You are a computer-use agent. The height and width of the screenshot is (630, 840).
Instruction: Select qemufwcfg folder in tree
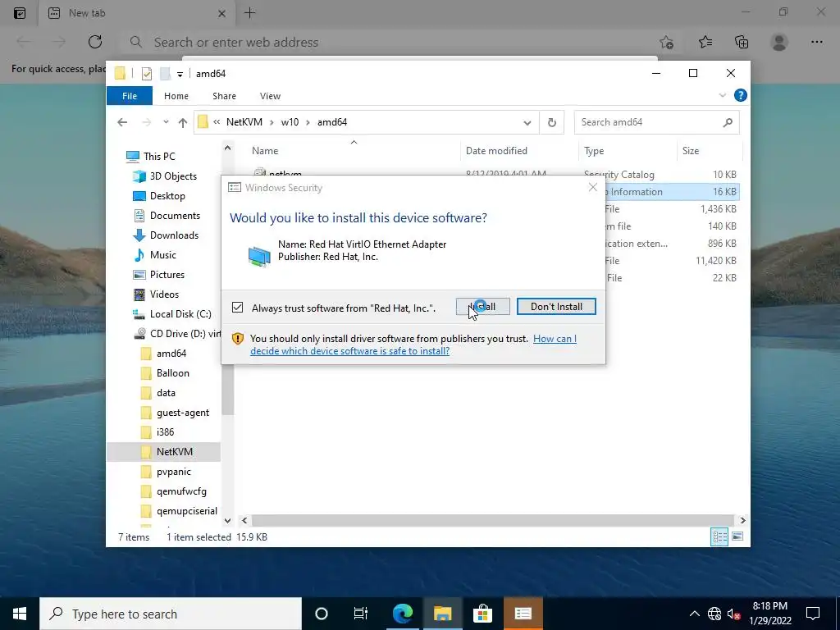coord(181,491)
